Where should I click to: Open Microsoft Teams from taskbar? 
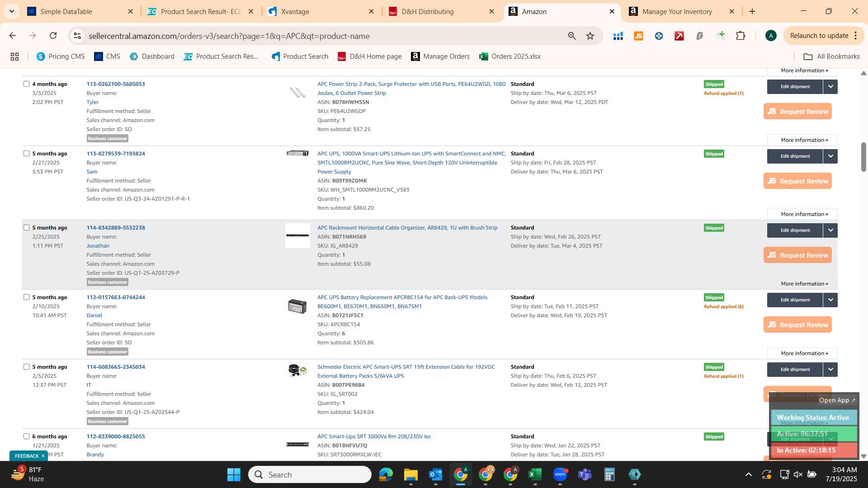point(585,474)
